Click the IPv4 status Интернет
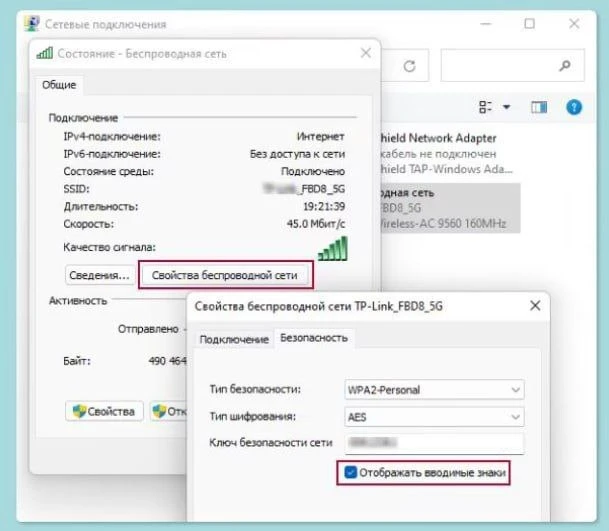 coord(320,136)
